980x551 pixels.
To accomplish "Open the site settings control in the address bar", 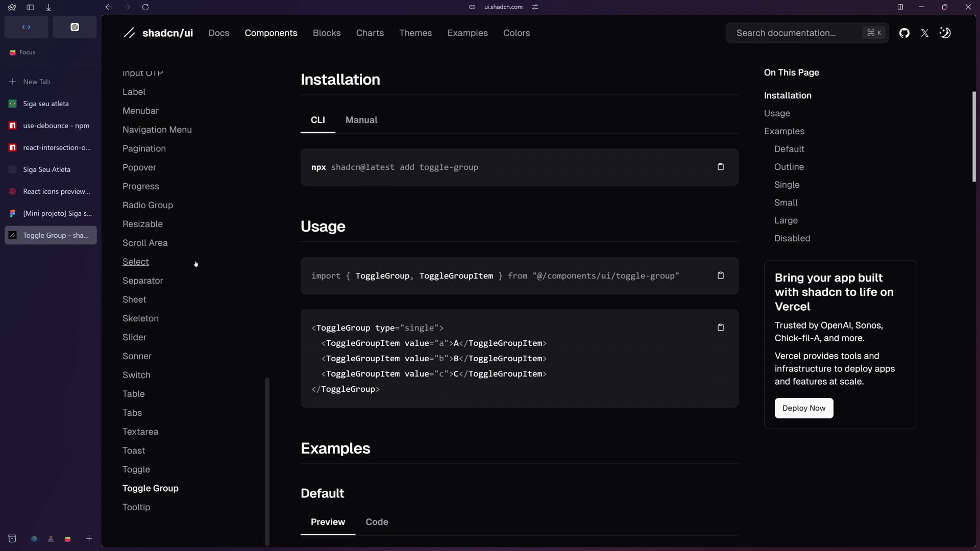I will pos(535,7).
